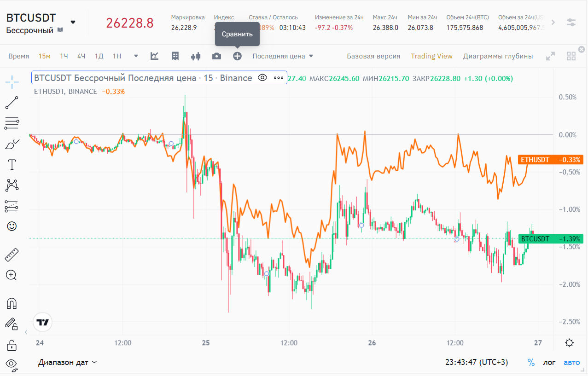Image resolution: width=588 pixels, height=376 pixels.
Task: Select the 1Д timeframe
Action: (x=99, y=56)
